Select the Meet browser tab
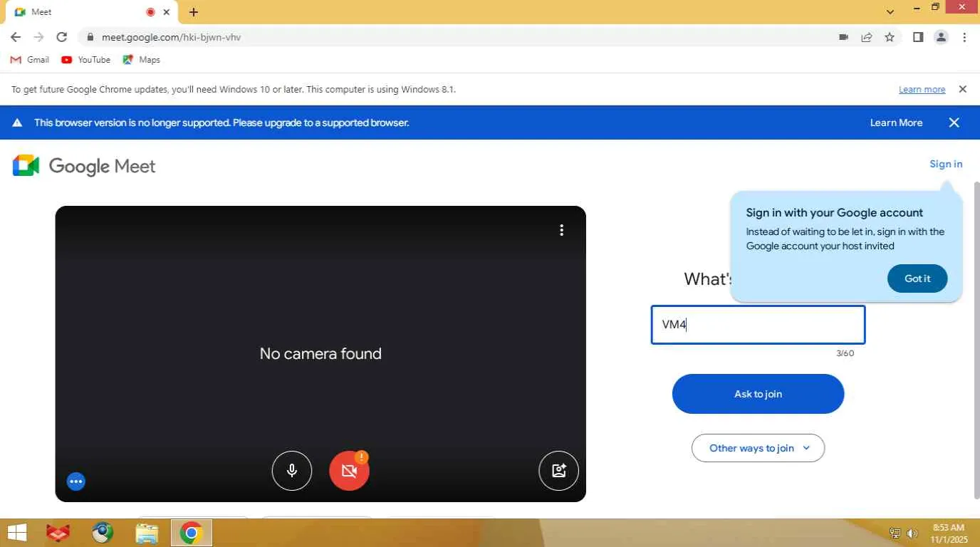980x547 pixels. click(91, 12)
